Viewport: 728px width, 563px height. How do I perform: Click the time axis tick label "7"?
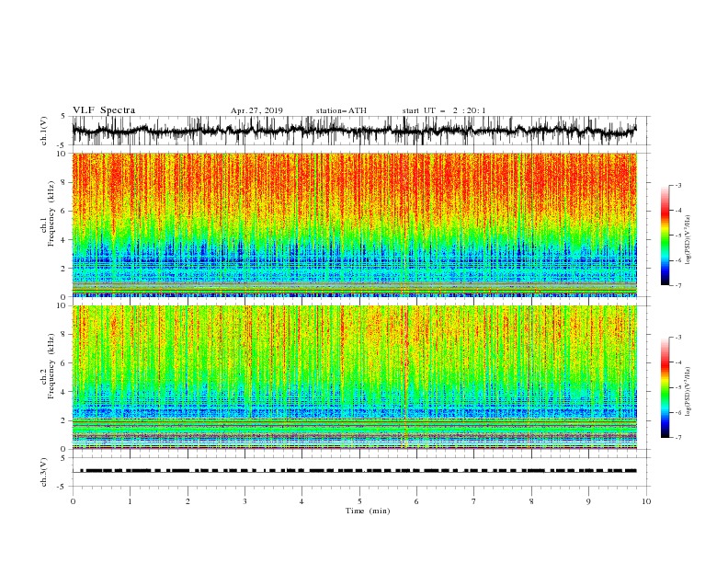(x=473, y=501)
